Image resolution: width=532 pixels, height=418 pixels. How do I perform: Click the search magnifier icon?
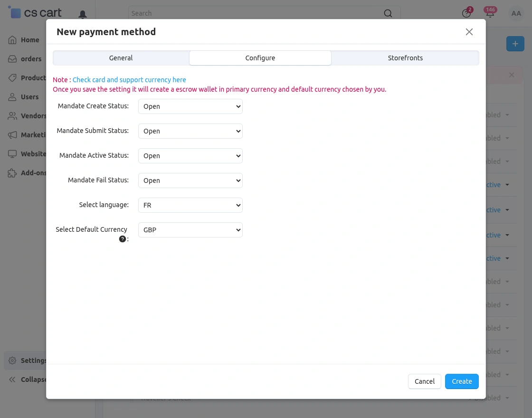(388, 13)
